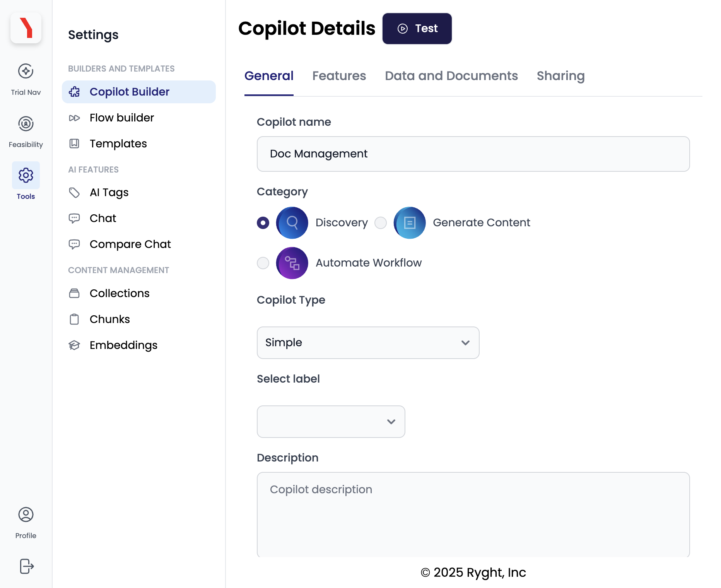This screenshot has height=588, width=721.
Task: Select the Tools gear icon
Action: [x=26, y=175]
